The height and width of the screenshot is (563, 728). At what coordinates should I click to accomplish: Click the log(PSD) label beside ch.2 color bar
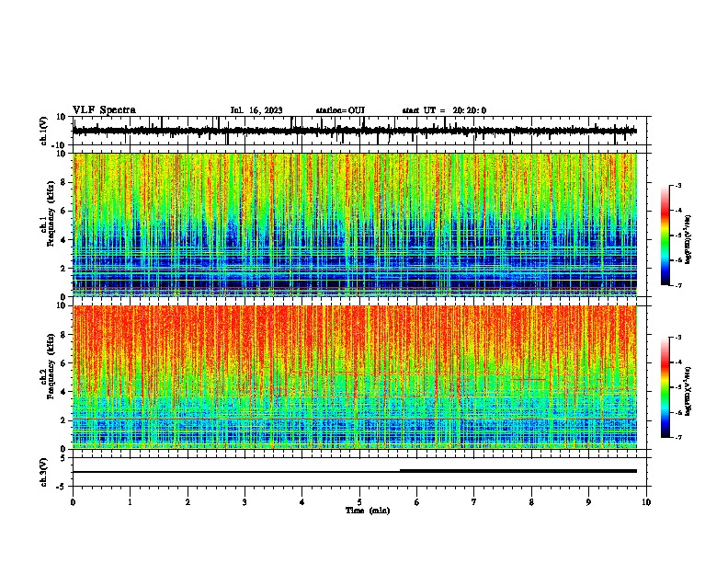688,391
